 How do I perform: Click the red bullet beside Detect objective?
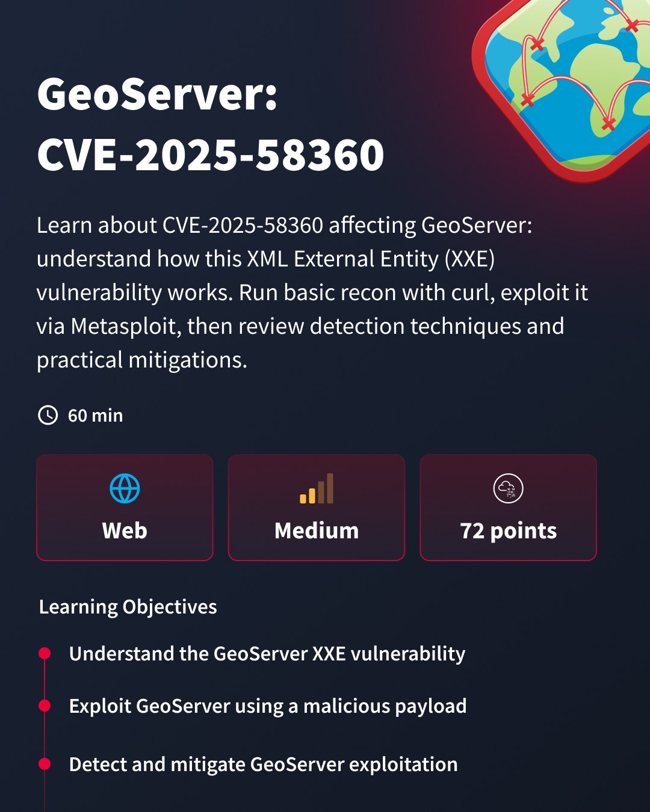tap(45, 764)
